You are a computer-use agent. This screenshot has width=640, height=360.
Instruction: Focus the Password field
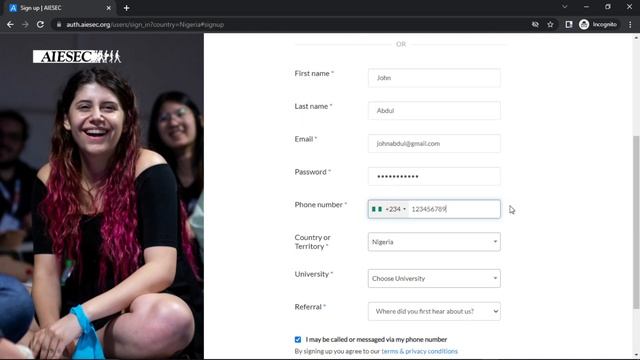[434, 176]
